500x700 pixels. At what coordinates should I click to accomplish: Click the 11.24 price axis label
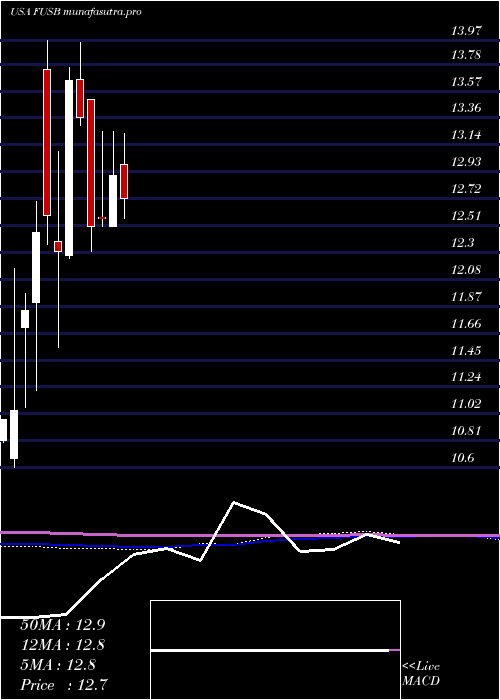point(467,377)
